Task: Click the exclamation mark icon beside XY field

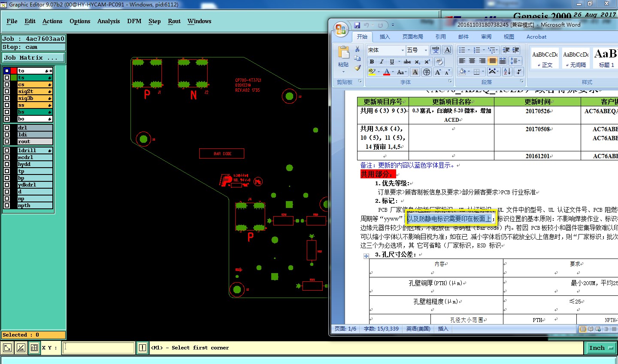Action: click(x=142, y=348)
